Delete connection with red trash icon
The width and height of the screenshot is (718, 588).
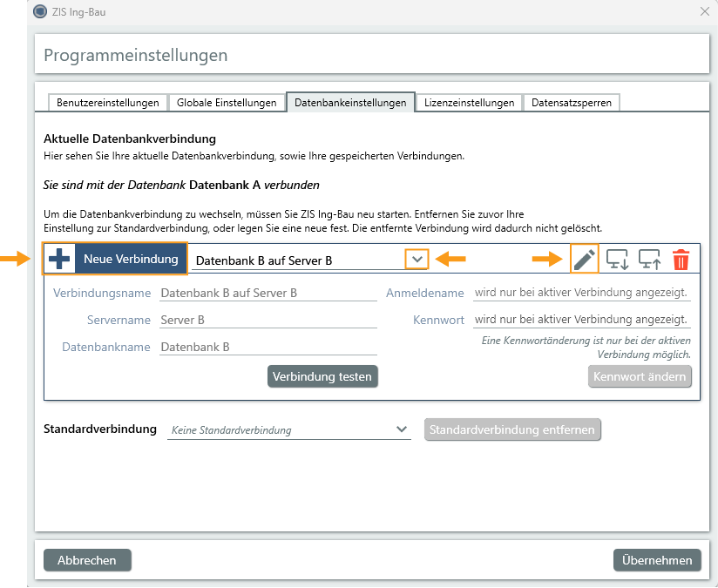pyautogui.click(x=681, y=260)
